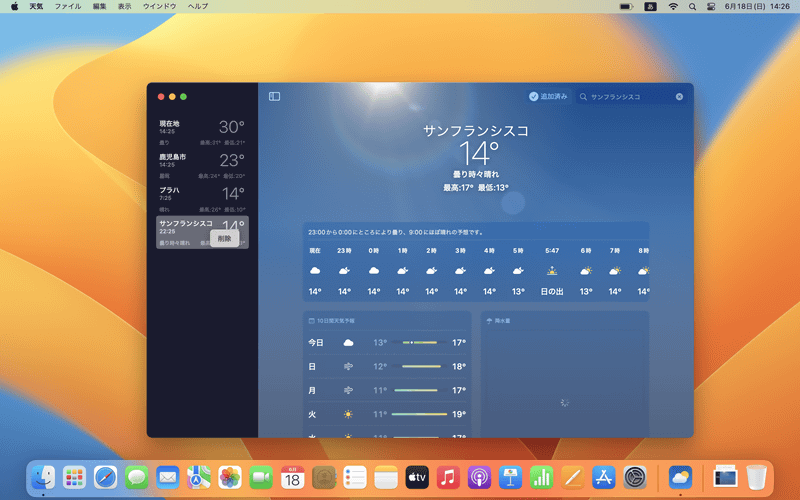Open the Trash in the Dock
Image resolution: width=800 pixels, height=500 pixels.
(x=757, y=478)
